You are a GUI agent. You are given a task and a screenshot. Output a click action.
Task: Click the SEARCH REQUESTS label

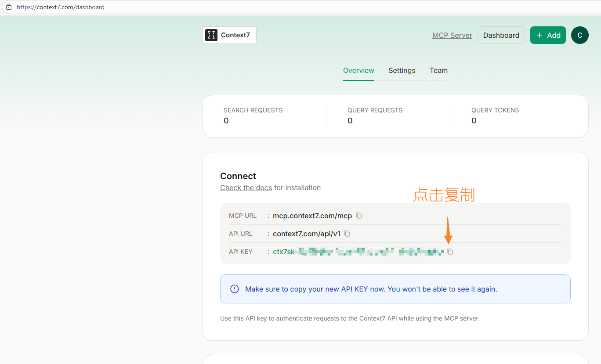(253, 110)
